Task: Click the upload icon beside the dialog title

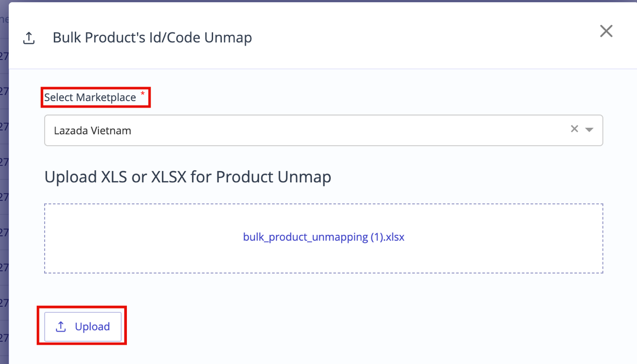Action: click(29, 38)
